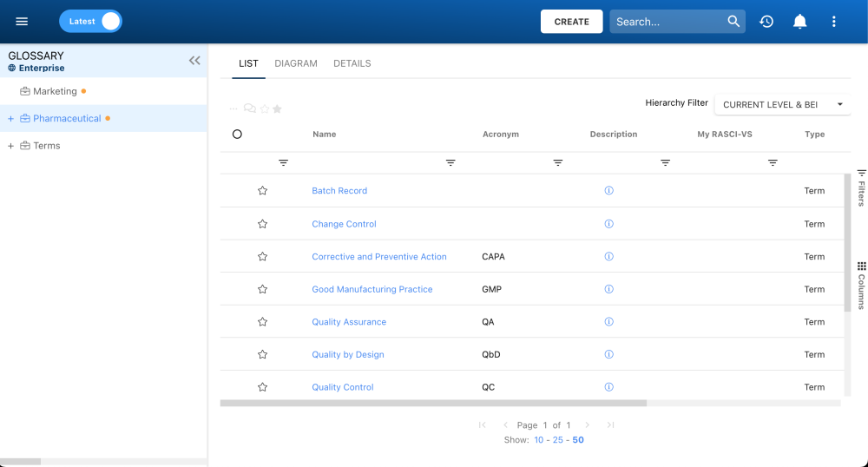The height and width of the screenshot is (467, 868).
Task: Click the search magnifier icon
Action: click(733, 22)
